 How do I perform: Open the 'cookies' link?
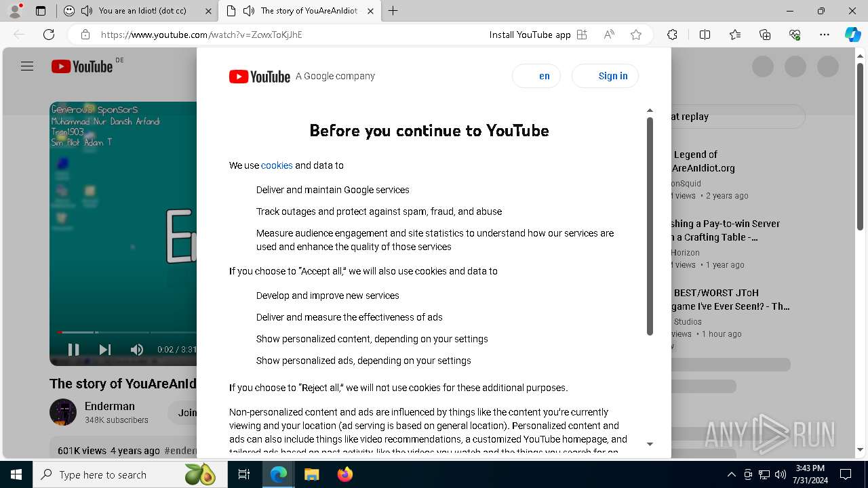[277, 165]
